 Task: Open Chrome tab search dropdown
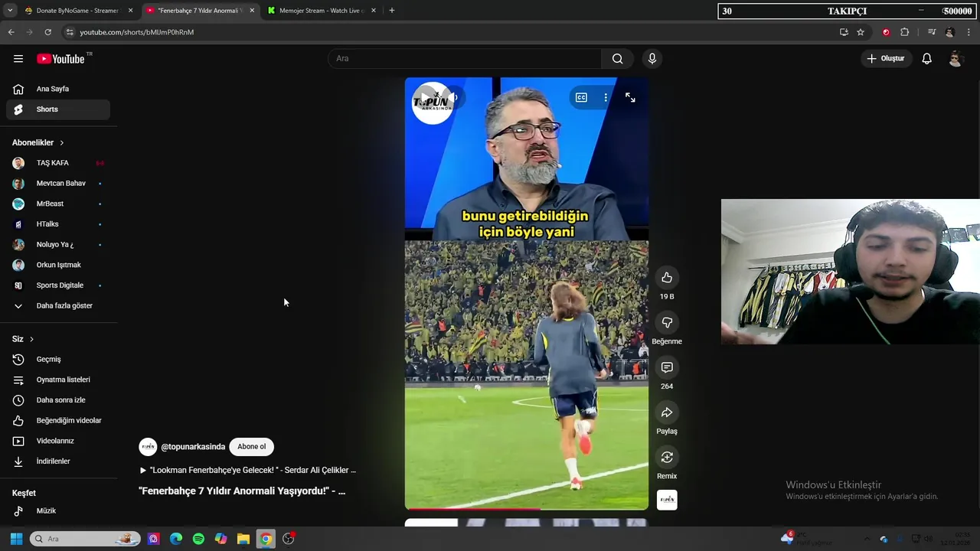tap(10, 11)
